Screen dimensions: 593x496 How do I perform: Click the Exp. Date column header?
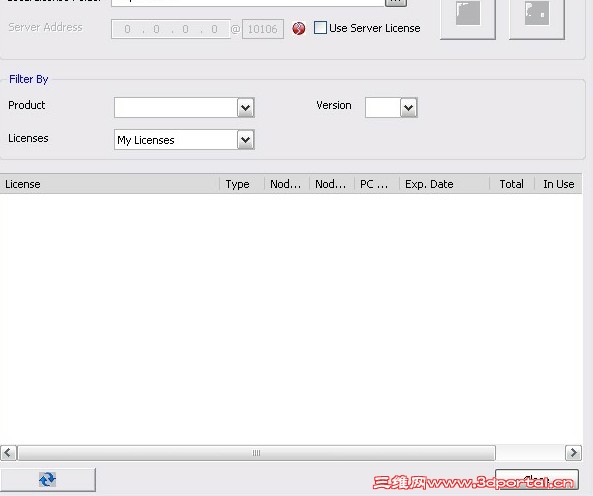click(444, 184)
